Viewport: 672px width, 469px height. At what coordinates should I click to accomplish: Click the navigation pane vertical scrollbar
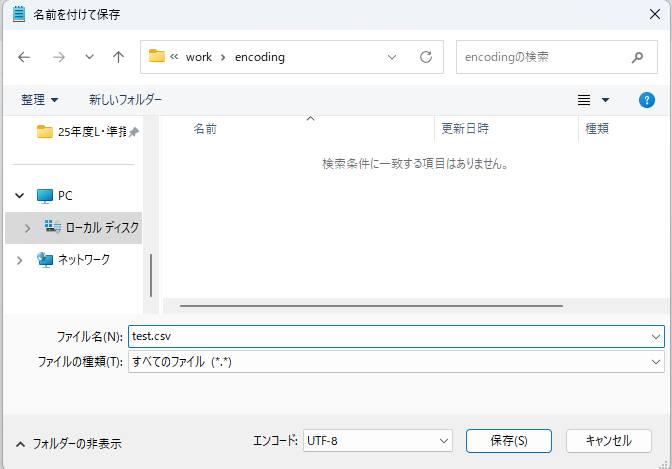pos(151,275)
